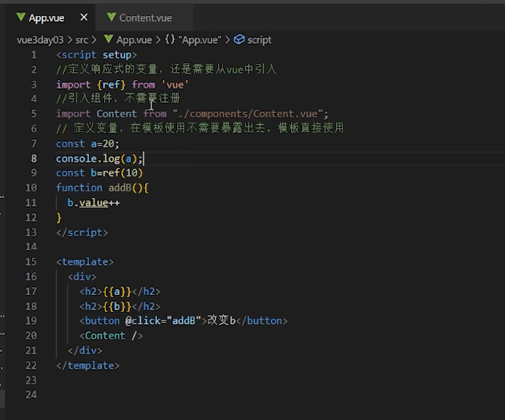
Task: Click the 'vue' string on line 3
Action: coord(176,85)
